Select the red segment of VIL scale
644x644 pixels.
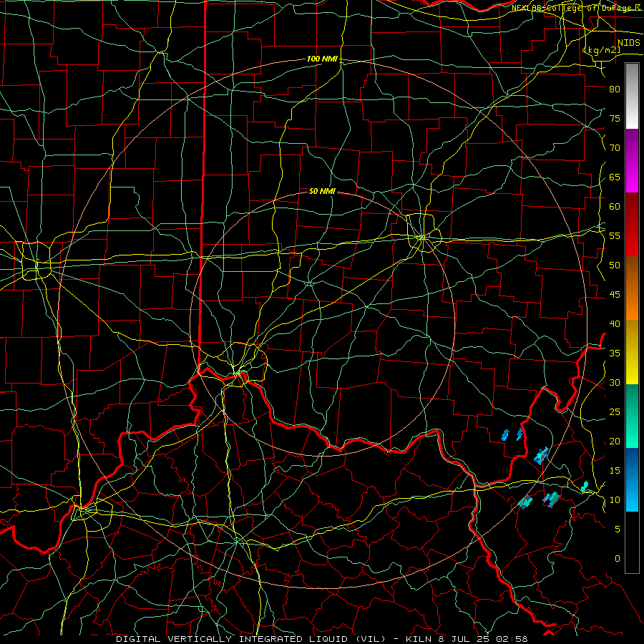632,225
